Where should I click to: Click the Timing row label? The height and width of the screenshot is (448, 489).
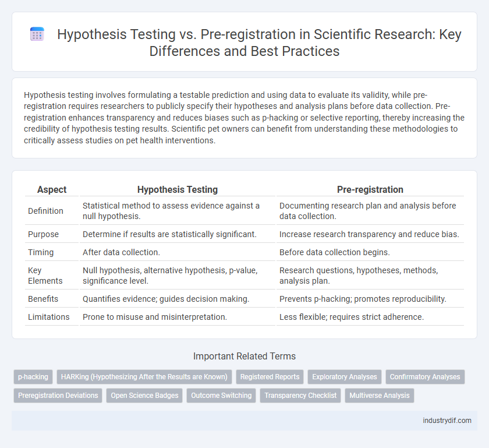point(41,252)
